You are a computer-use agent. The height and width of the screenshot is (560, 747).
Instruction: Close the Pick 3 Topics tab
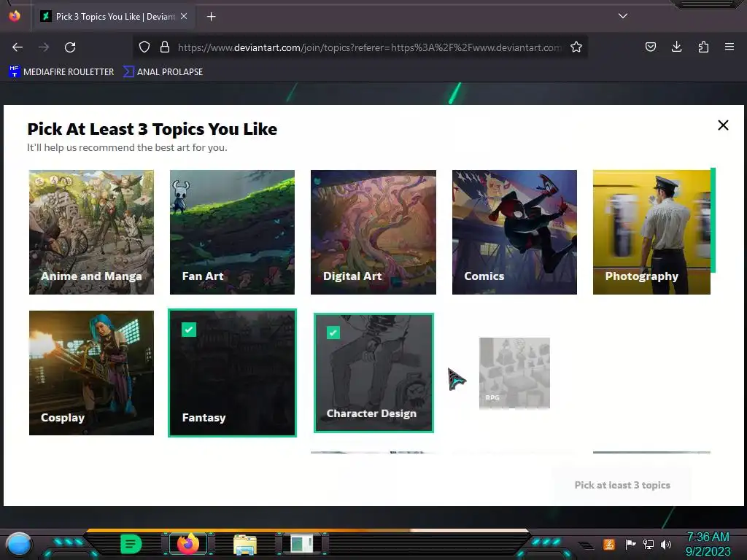184,16
